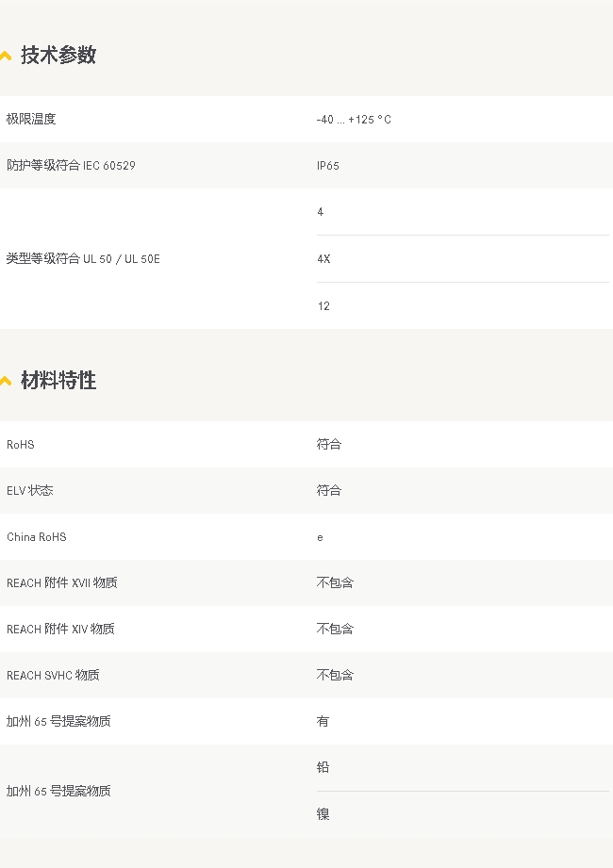Click 不包含 beside REACH 附件 XIV 物质
The height and width of the screenshot is (868, 613).
pyautogui.click(x=335, y=629)
